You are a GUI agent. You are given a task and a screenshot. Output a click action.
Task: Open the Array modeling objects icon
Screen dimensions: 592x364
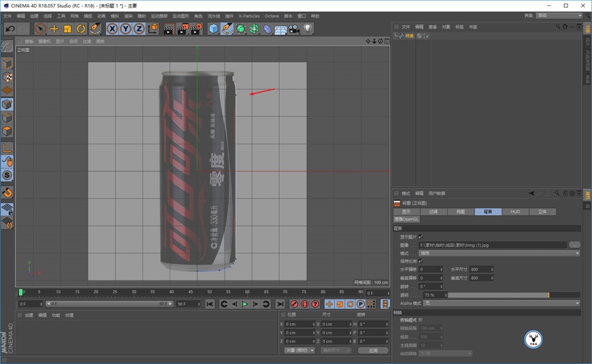[254, 29]
